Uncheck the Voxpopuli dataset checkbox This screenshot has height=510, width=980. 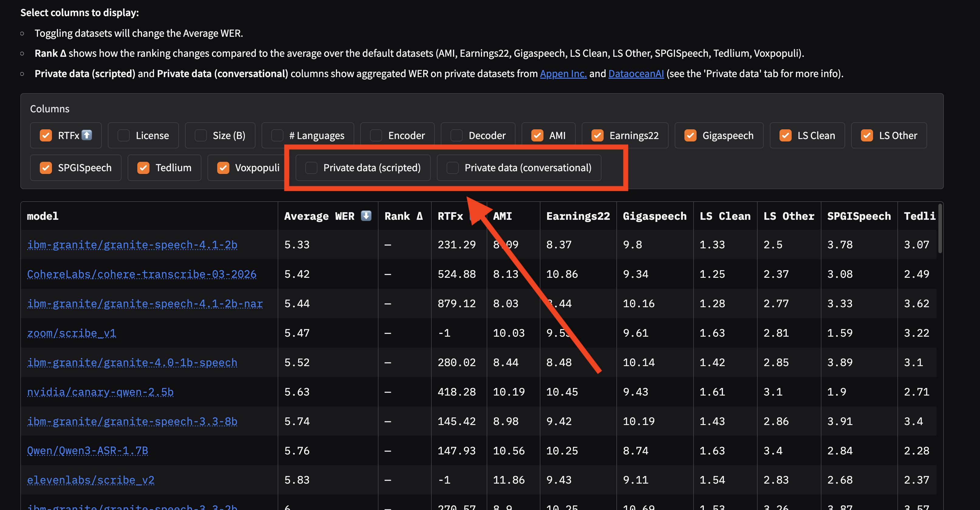coord(223,168)
